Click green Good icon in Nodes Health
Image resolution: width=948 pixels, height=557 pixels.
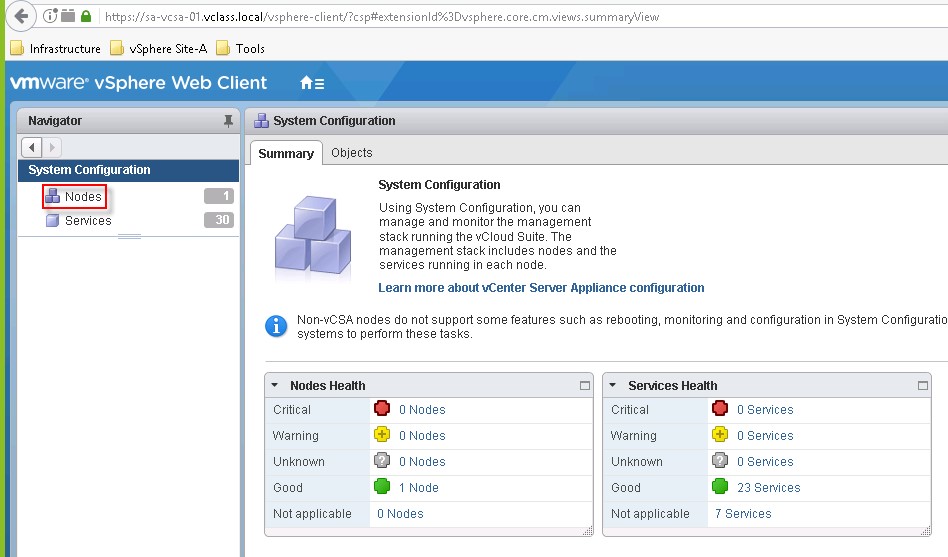(382, 486)
